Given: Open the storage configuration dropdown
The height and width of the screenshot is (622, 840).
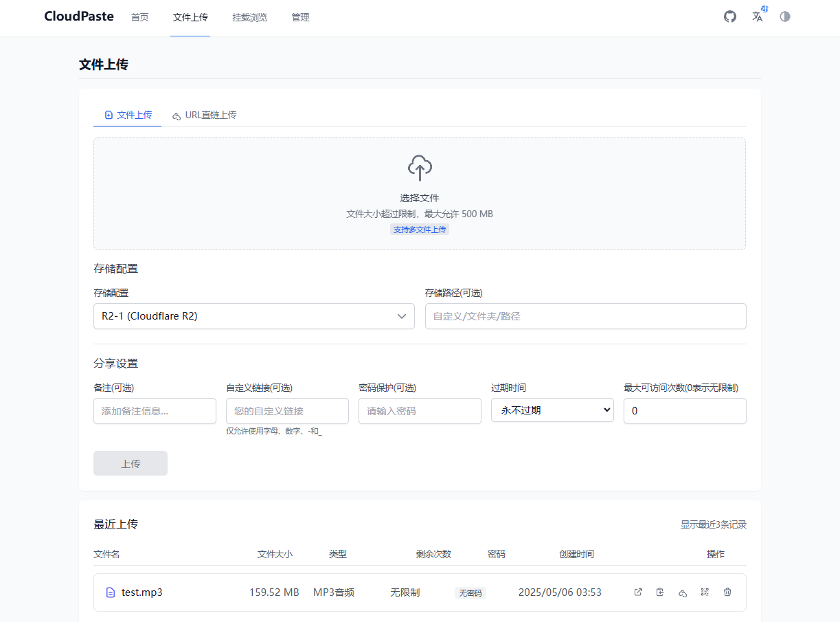Looking at the screenshot, I should pyautogui.click(x=253, y=316).
